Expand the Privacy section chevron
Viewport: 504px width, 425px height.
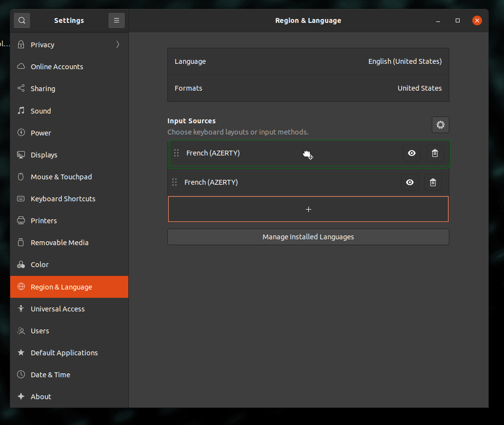coord(118,44)
